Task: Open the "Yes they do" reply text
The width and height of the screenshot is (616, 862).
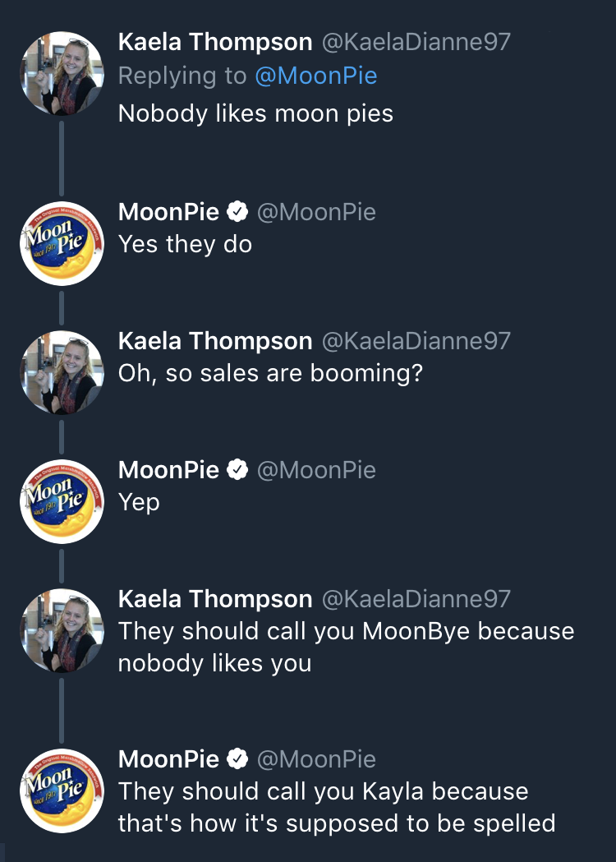Action: click(185, 244)
